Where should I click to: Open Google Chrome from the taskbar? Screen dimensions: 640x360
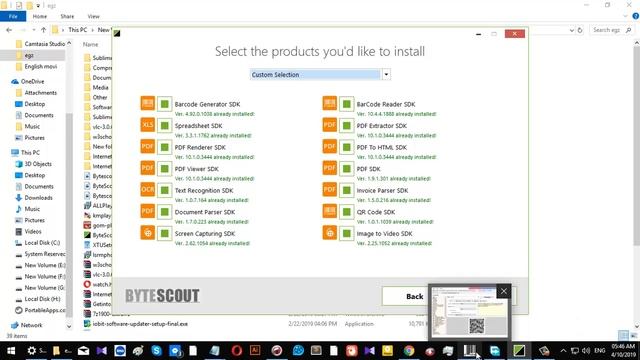409,351
